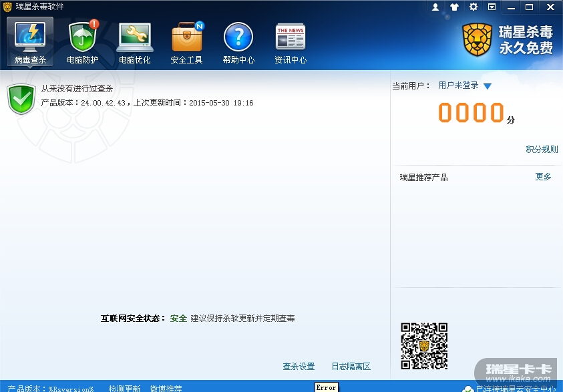This screenshot has height=392, width=563.
Task: Click 微博推荐 in status bar
Action: click(x=166, y=389)
